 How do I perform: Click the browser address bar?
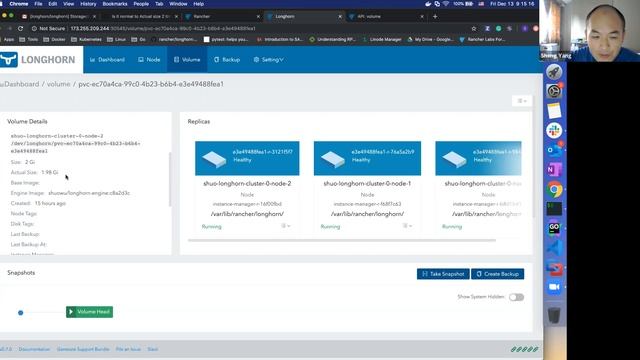pos(249,29)
